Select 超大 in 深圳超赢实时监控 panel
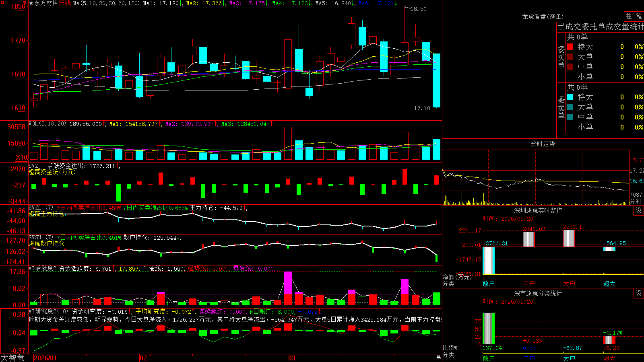The height and width of the screenshot is (362, 644). pyautogui.click(x=609, y=284)
